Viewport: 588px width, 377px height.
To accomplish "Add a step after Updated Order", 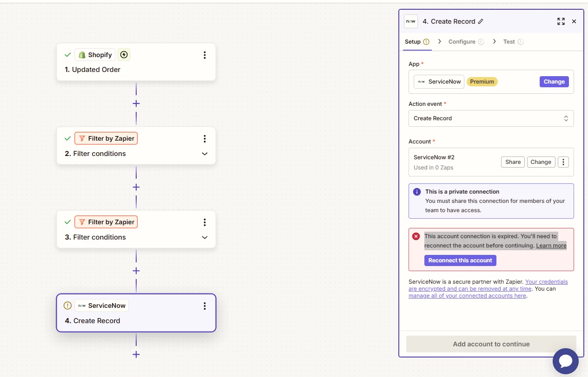I will click(x=136, y=104).
